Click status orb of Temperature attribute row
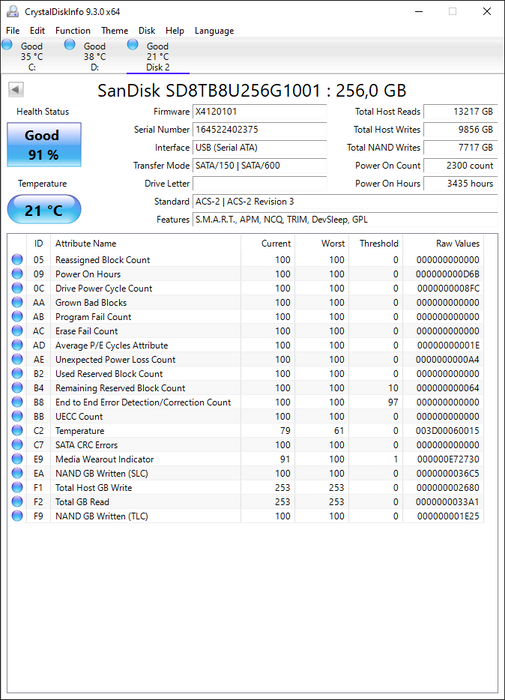Screen dimensions: 505x700 (x=17, y=430)
